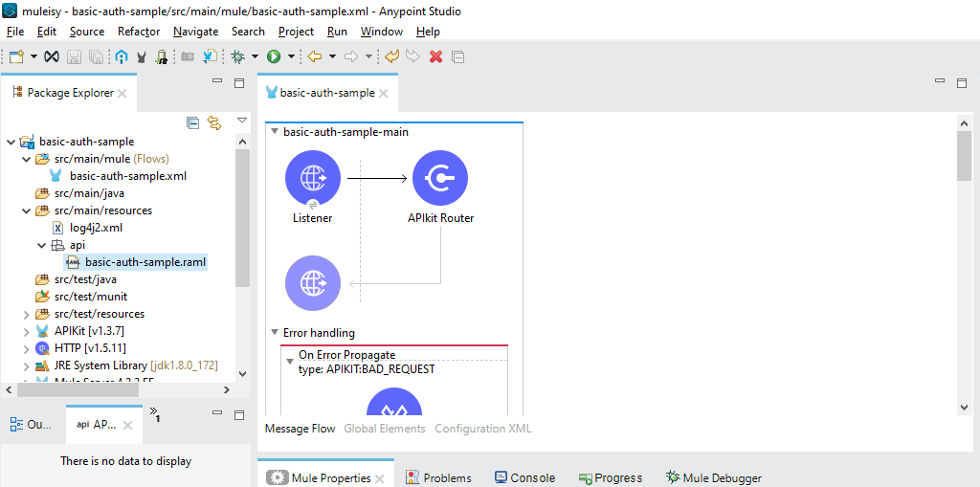Click the red X toolbar icon
This screenshot has width=980, height=487.
click(x=436, y=56)
